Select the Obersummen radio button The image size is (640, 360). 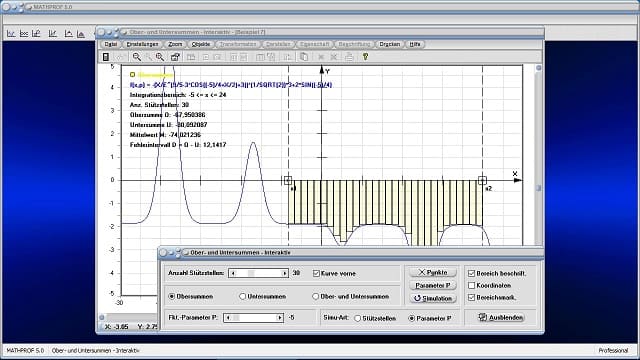[x=172, y=296]
